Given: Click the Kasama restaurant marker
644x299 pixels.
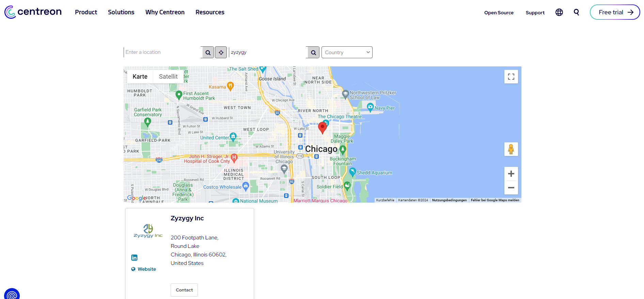Looking at the screenshot, I should [x=230, y=86].
